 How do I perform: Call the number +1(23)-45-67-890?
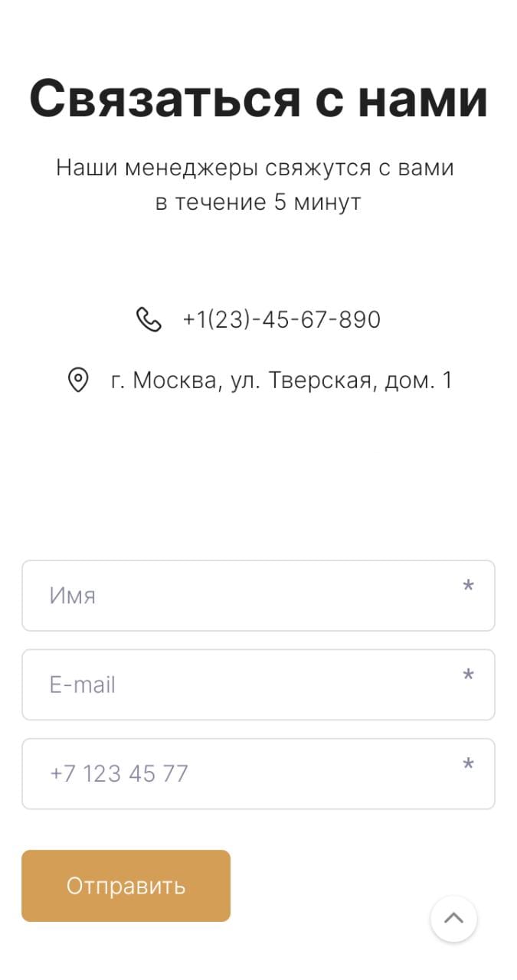coord(281,319)
